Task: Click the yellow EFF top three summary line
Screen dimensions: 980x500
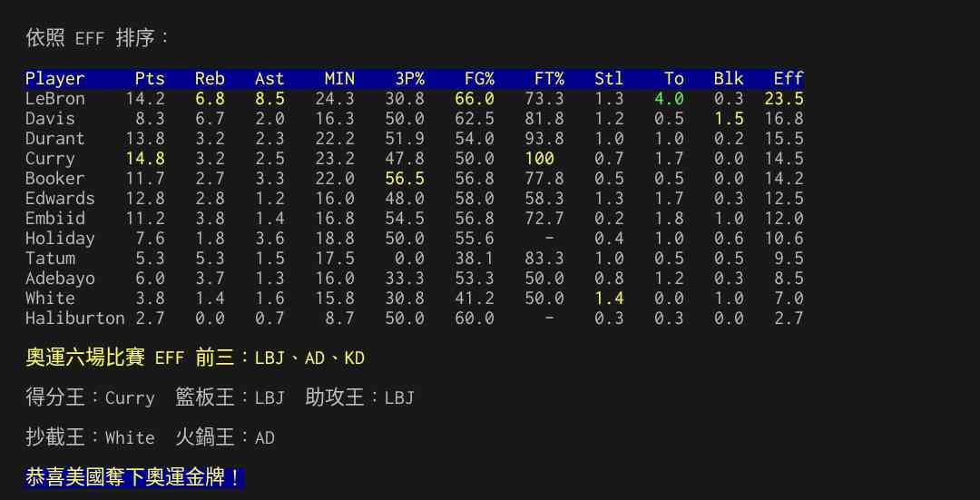Action: (195, 358)
